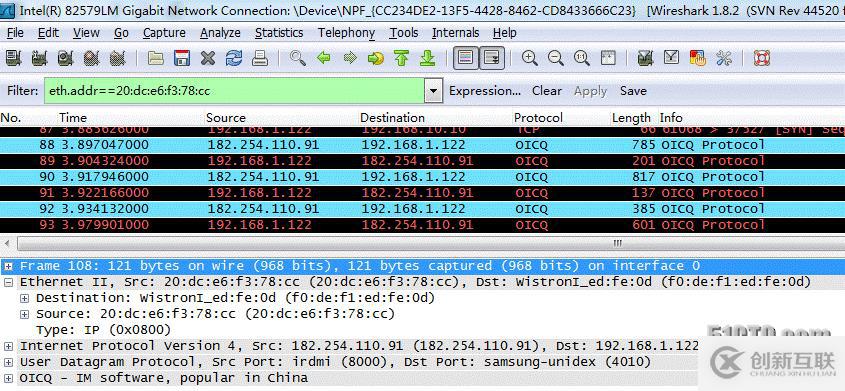Expand the Frame 108 tree node
Screen dimensions: 845x391
pyautogui.click(x=9, y=266)
